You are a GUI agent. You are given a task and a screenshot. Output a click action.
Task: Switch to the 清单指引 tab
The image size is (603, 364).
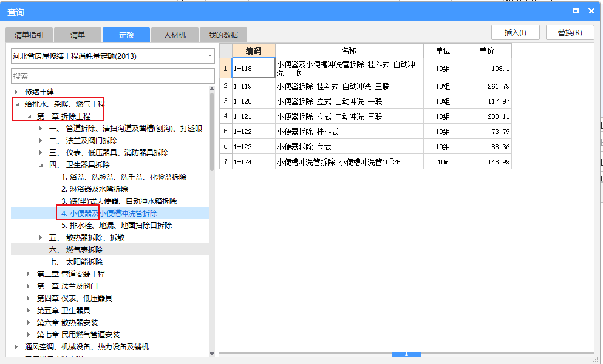(29, 35)
